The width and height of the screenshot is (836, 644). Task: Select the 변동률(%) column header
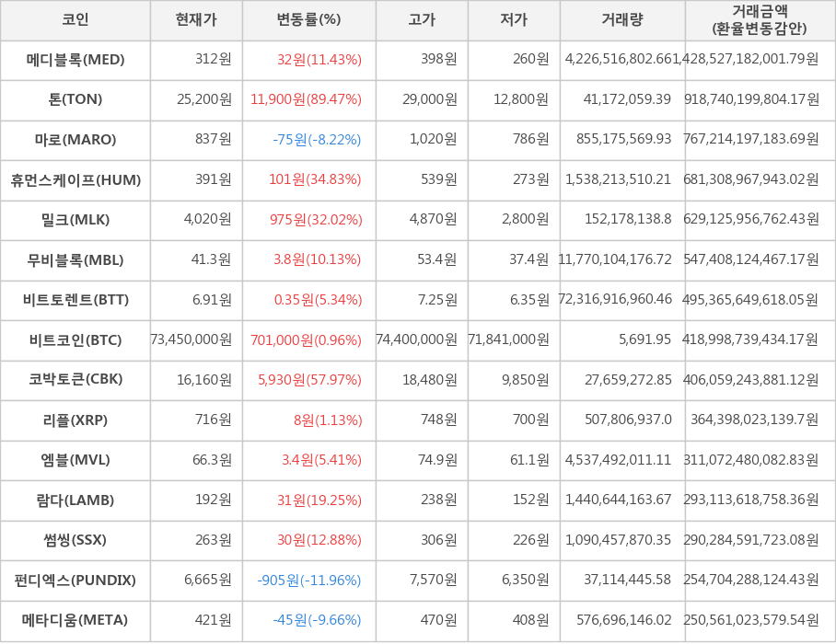tap(308, 20)
